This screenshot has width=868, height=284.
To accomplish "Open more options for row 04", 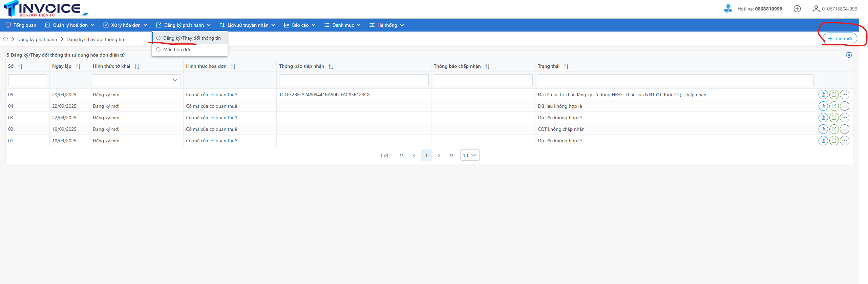I will pos(845,106).
